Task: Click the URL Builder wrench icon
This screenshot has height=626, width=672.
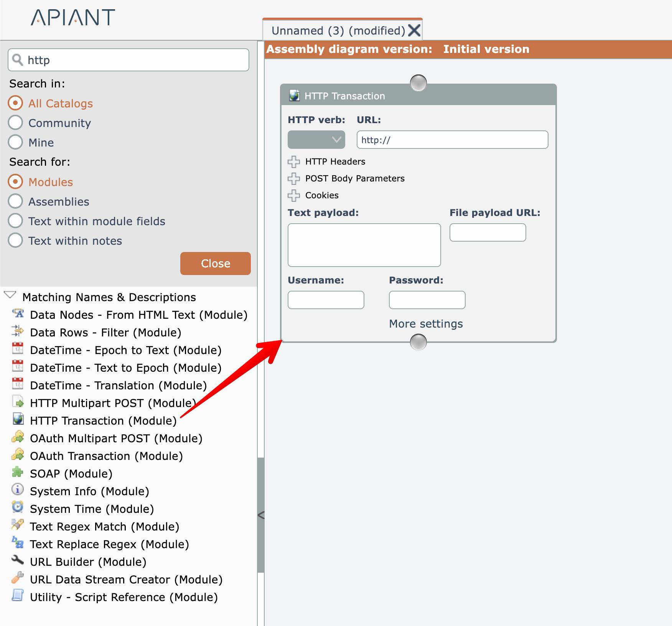Action: 18,560
